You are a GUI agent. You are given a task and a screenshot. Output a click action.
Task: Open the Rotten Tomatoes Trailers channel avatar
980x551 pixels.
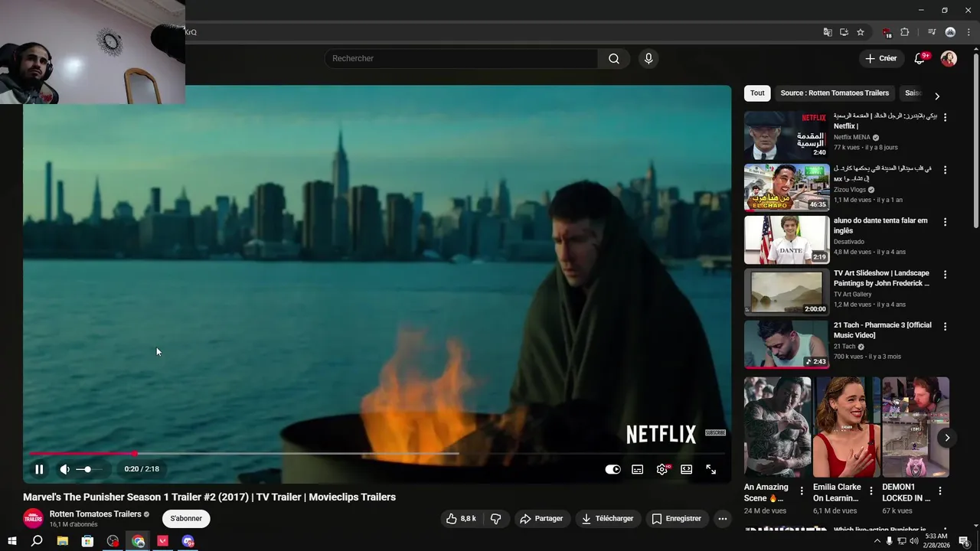point(33,519)
